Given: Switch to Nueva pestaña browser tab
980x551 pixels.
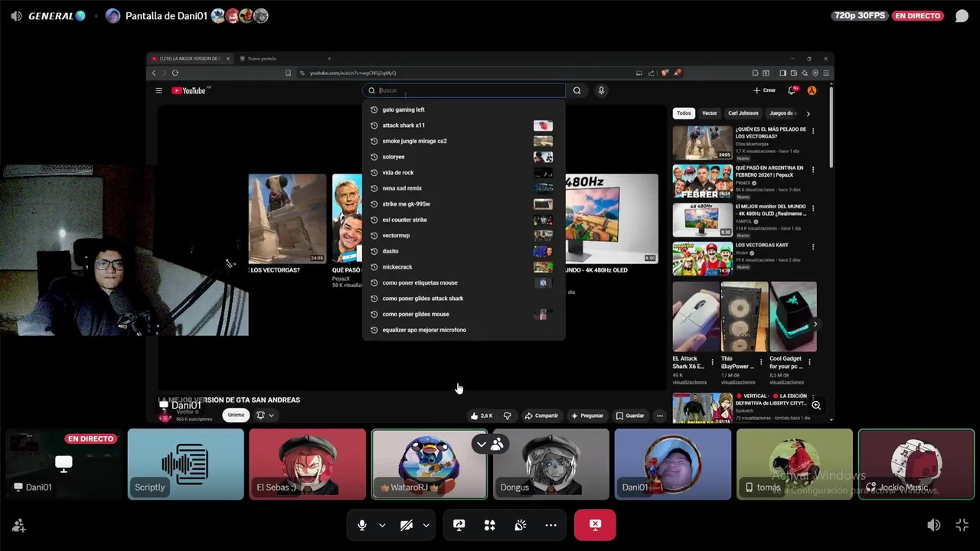Looking at the screenshot, I should (x=262, y=58).
